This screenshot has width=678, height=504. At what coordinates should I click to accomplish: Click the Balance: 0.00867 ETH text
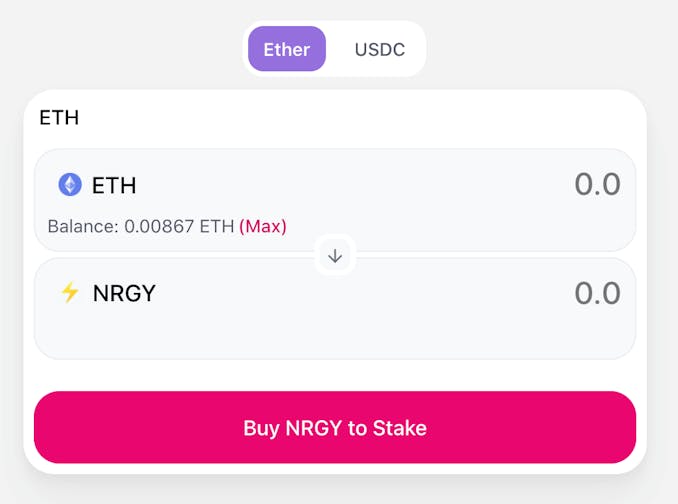[141, 226]
